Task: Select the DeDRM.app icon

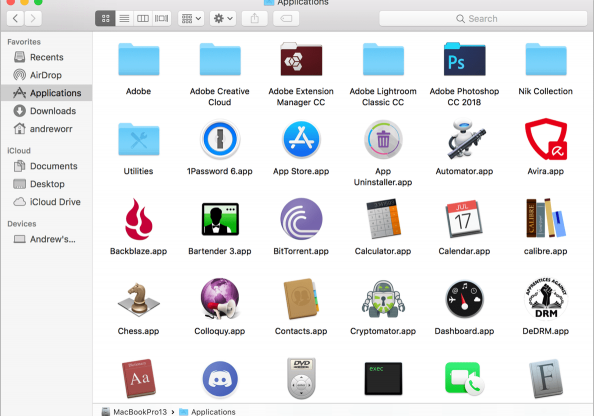Action: click(546, 299)
